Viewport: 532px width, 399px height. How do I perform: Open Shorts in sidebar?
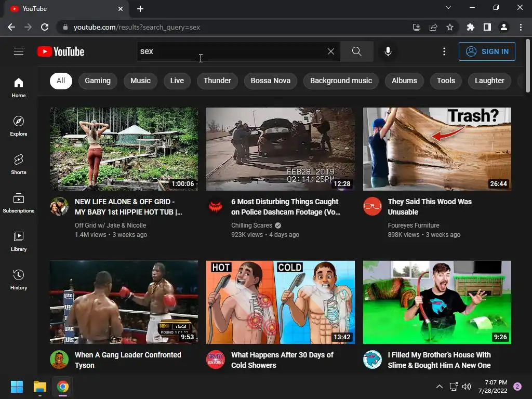point(19,165)
